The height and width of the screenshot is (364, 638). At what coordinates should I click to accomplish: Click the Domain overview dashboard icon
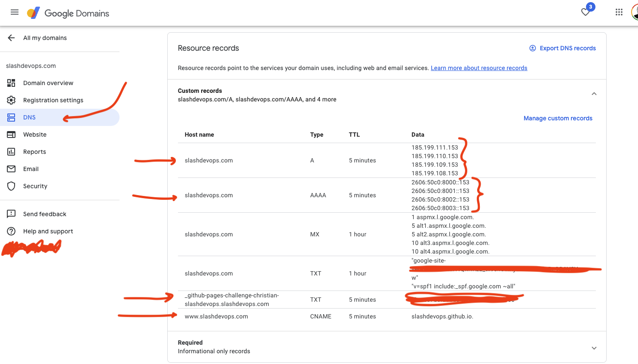(x=11, y=83)
